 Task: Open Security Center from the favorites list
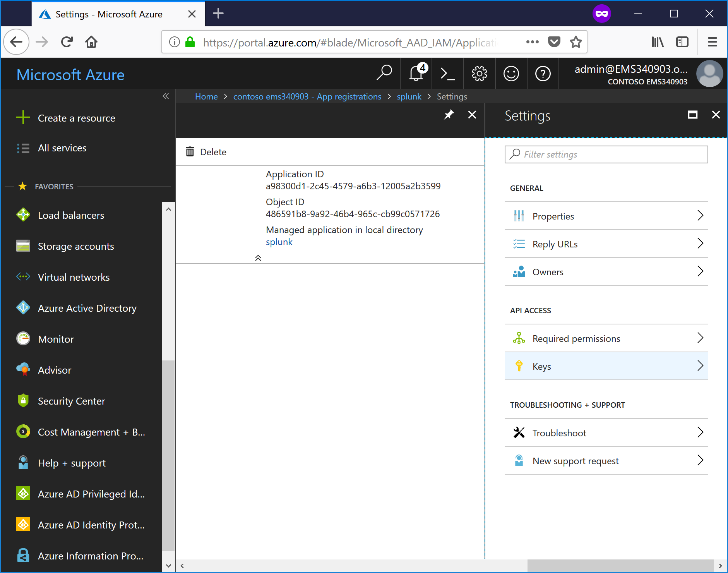pos(71,401)
